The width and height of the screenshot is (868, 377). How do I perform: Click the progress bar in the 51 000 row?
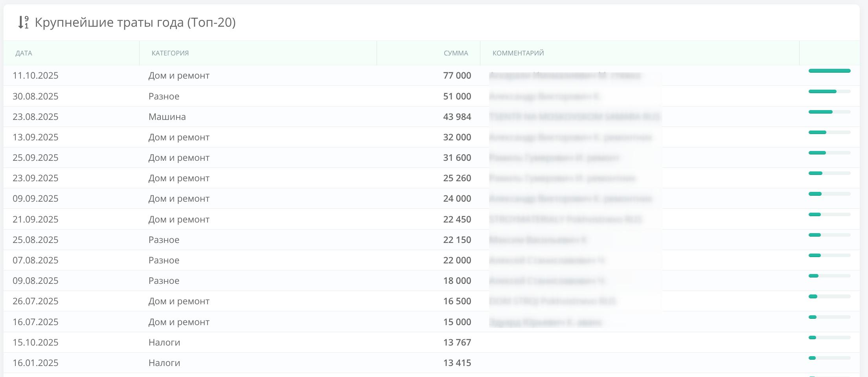click(x=829, y=92)
